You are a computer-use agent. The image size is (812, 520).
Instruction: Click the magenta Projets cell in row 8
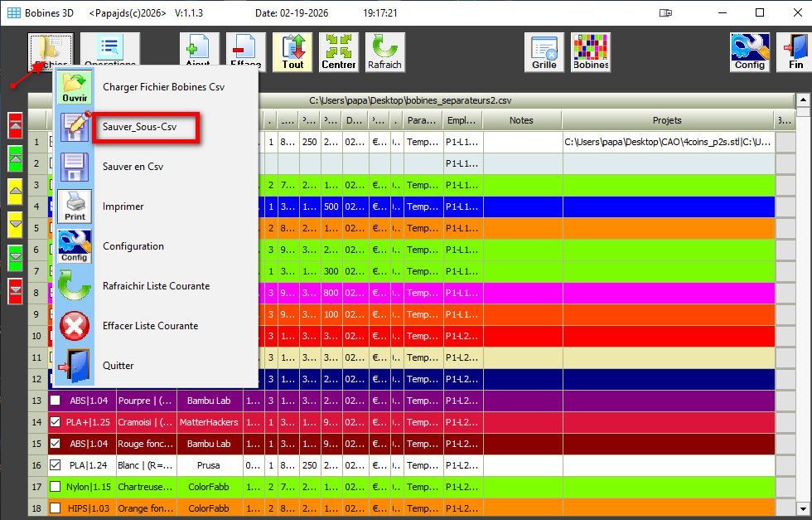click(x=669, y=293)
